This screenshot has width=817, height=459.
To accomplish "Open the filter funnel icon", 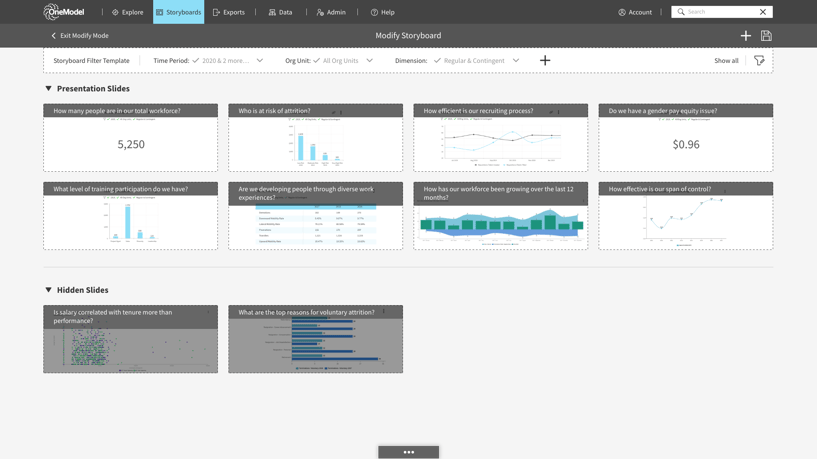I will pyautogui.click(x=759, y=60).
